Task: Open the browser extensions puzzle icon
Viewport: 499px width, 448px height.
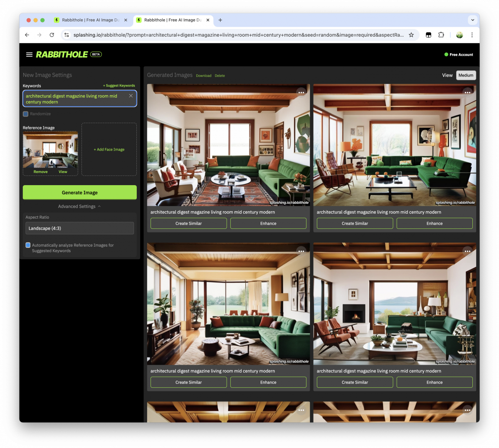Action: [441, 35]
